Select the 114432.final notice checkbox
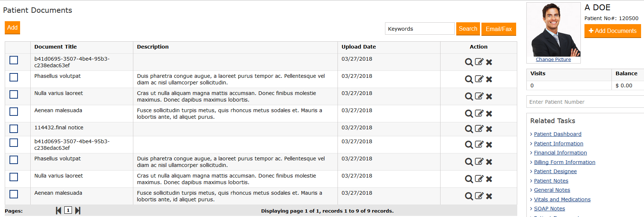Viewport: 644px width, 217px height. (14, 129)
